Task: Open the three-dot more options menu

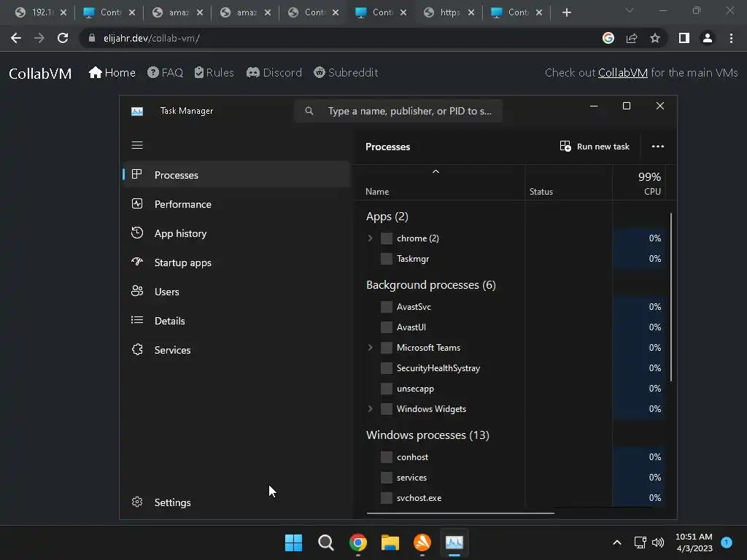Action: (657, 146)
